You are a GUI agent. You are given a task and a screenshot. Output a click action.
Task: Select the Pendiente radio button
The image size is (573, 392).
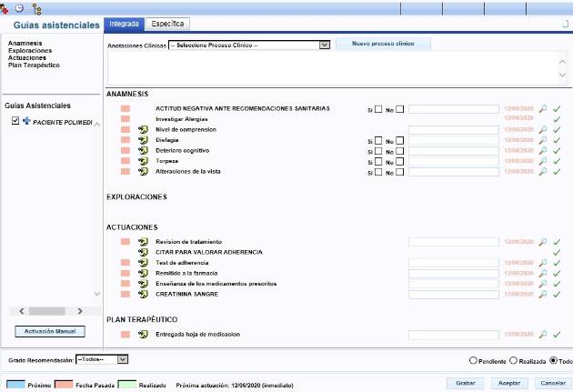473,360
